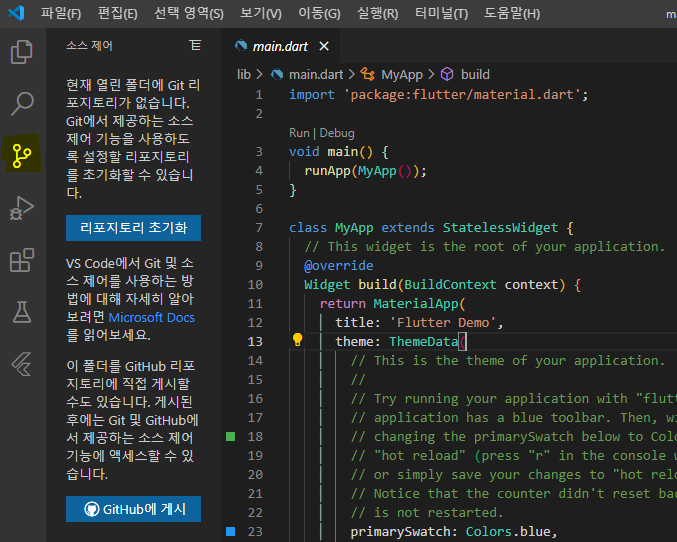The image size is (677, 542).
Task: Open the 터미널(T) menu
Action: pos(441,13)
